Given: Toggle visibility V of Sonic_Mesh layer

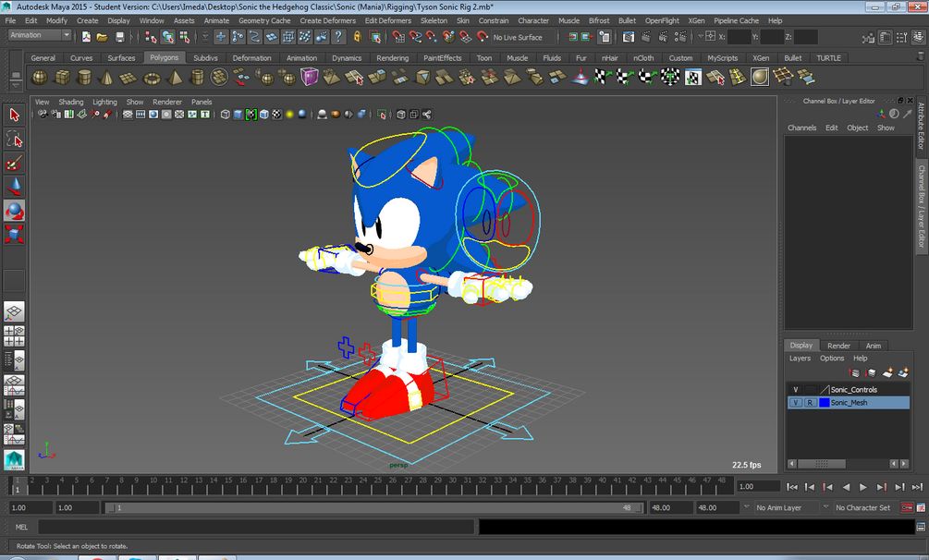Looking at the screenshot, I should [x=796, y=402].
